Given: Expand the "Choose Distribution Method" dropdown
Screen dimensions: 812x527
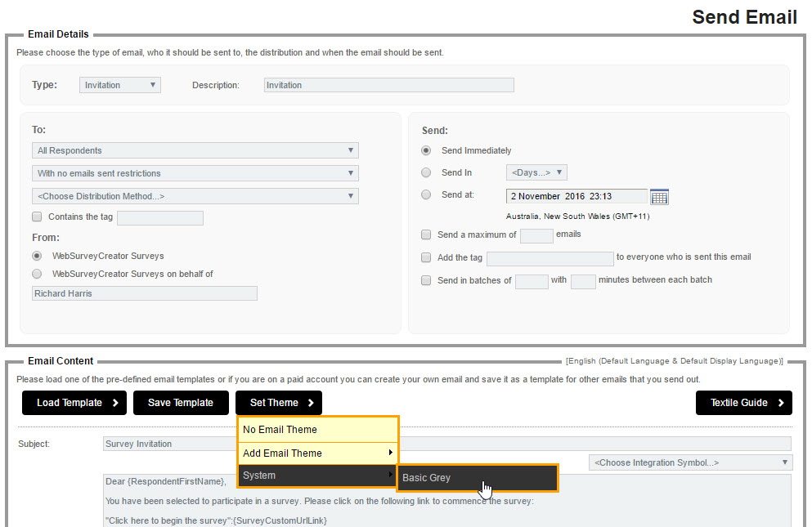Looking at the screenshot, I should point(195,195).
